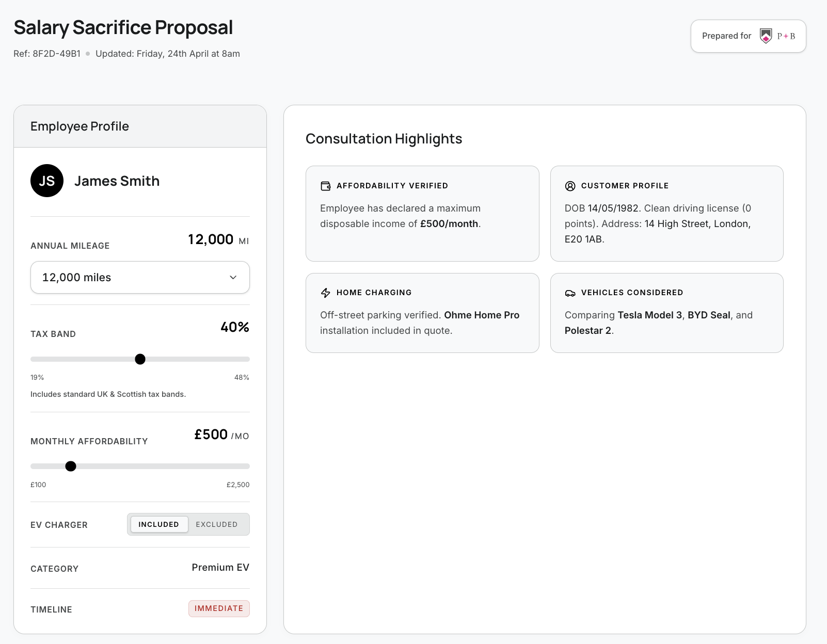
Task: Click the Immediate timeline badge
Action: click(x=219, y=608)
